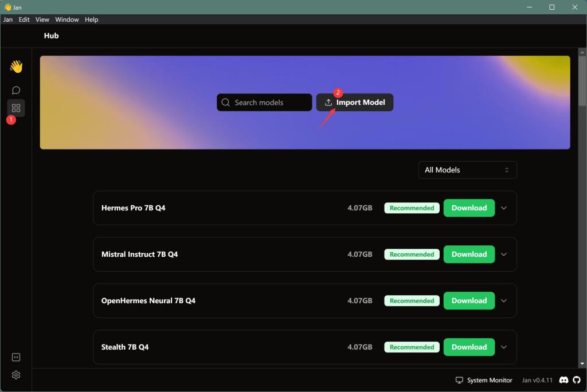
Task: Open the GitHub link icon
Action: click(x=577, y=380)
